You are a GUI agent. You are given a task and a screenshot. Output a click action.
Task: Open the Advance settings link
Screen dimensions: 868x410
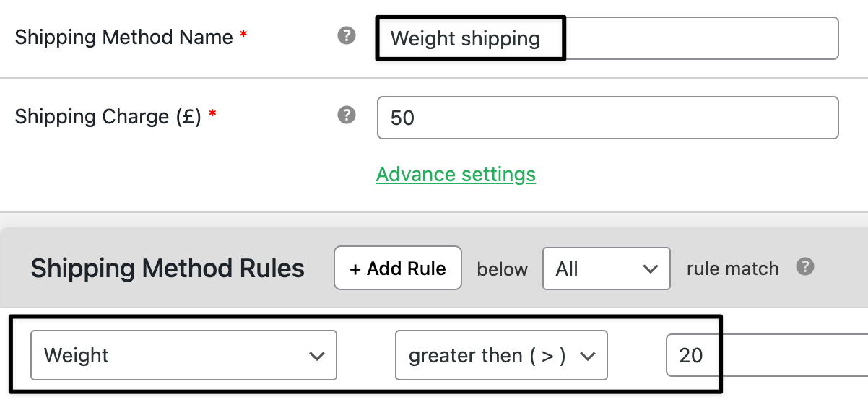pyautogui.click(x=456, y=175)
